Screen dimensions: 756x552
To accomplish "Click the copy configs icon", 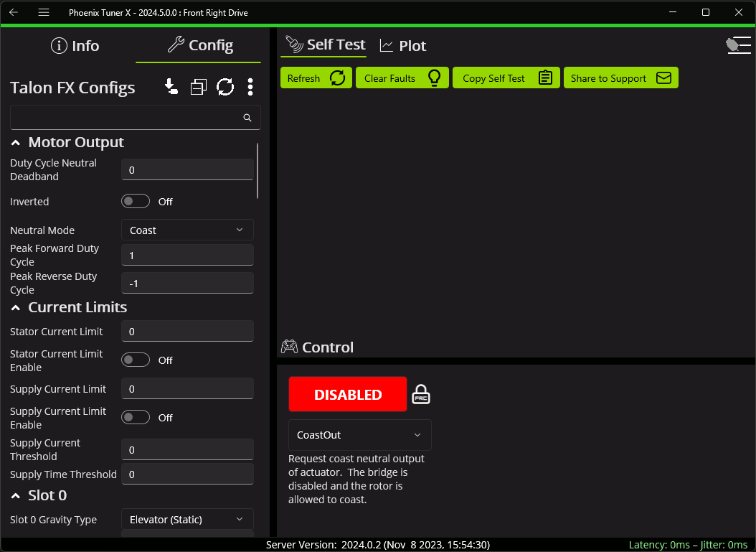I will (198, 87).
